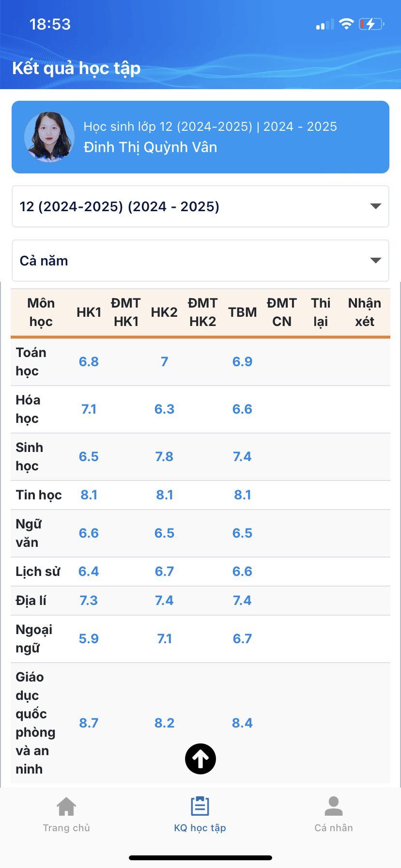The image size is (401, 868).
Task: Switch to the Cá nhân tab label
Action: coord(334,828)
